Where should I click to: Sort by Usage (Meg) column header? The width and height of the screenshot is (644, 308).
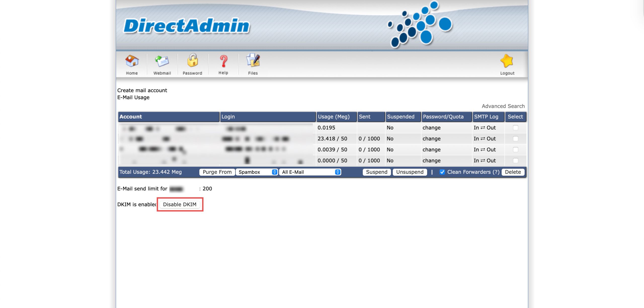click(x=334, y=117)
